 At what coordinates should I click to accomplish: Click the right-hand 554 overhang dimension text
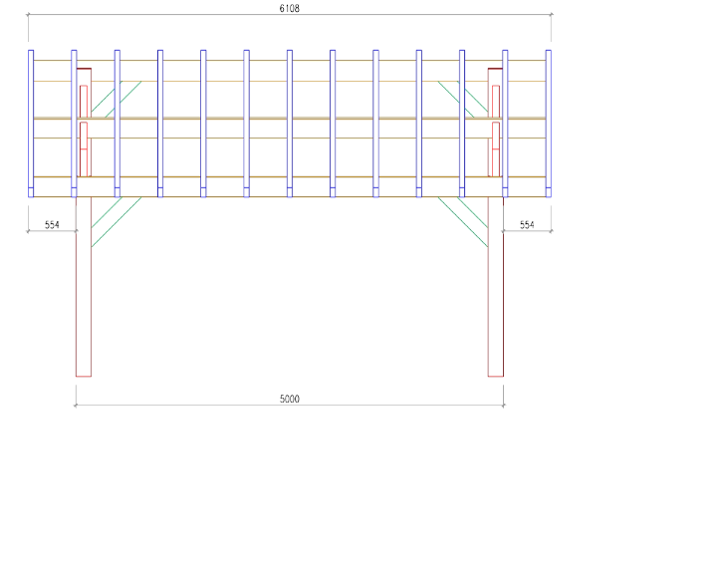coord(527,225)
